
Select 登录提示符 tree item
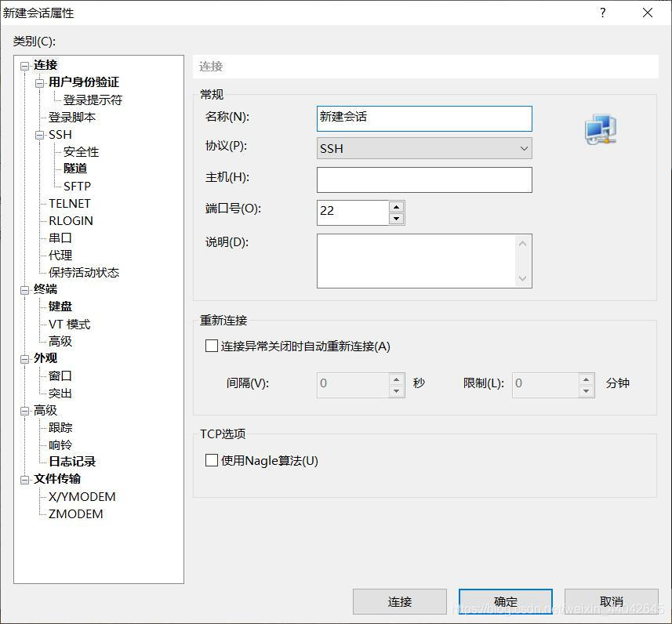point(93,100)
